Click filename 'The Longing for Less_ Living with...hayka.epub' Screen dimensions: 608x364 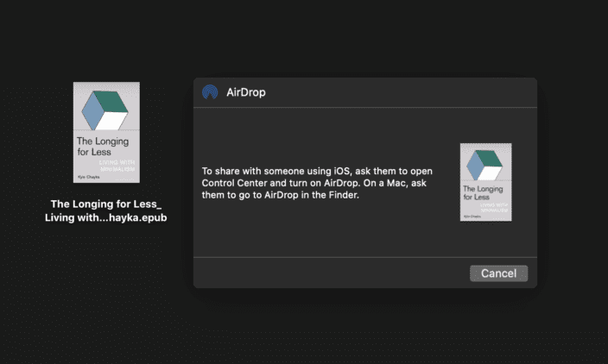point(106,210)
